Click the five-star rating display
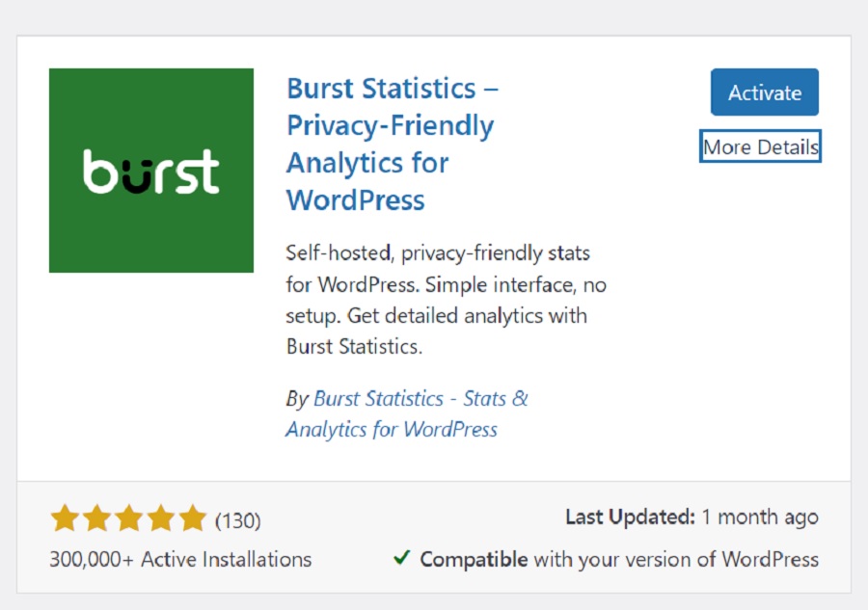Image resolution: width=868 pixels, height=610 pixels. [128, 518]
